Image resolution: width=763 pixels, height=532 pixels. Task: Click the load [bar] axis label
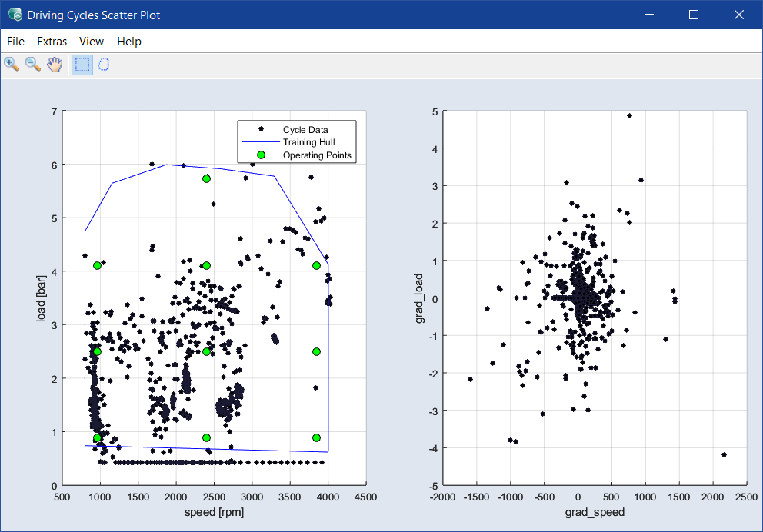43,298
